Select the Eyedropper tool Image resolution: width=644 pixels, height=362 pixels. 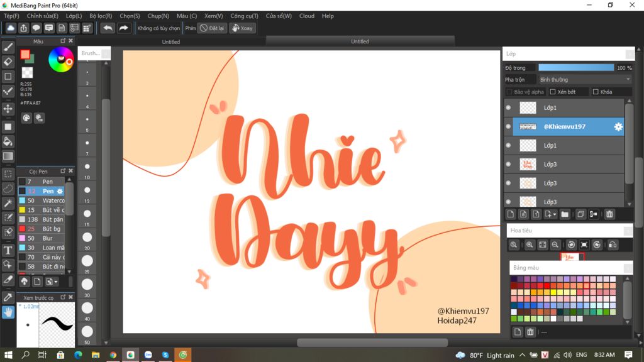click(8, 297)
